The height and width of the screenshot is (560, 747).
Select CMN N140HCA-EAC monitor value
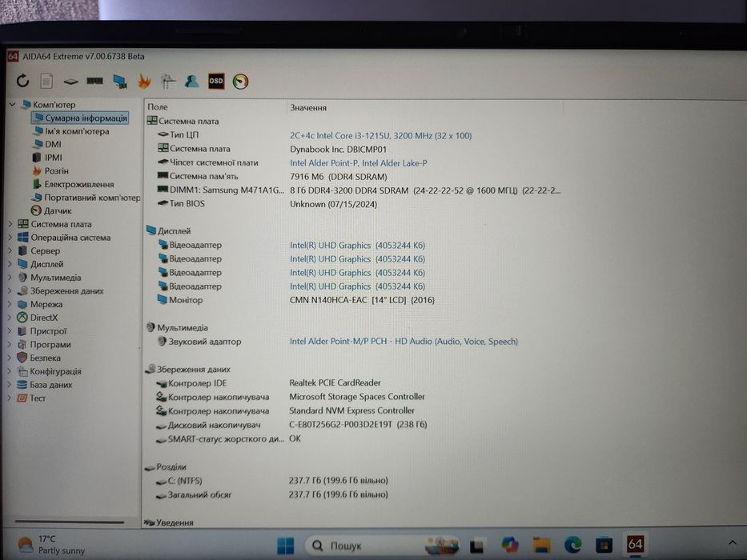(x=362, y=300)
